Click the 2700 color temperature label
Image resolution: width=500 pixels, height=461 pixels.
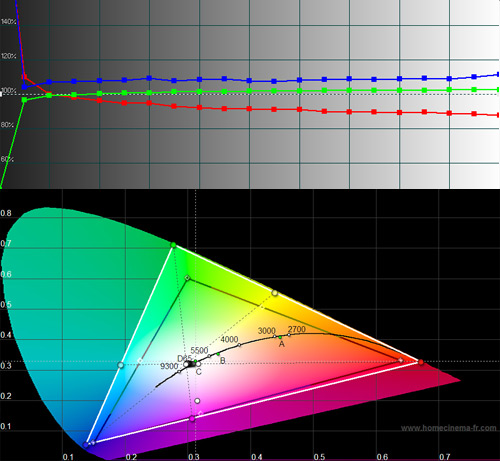pyautogui.click(x=297, y=329)
